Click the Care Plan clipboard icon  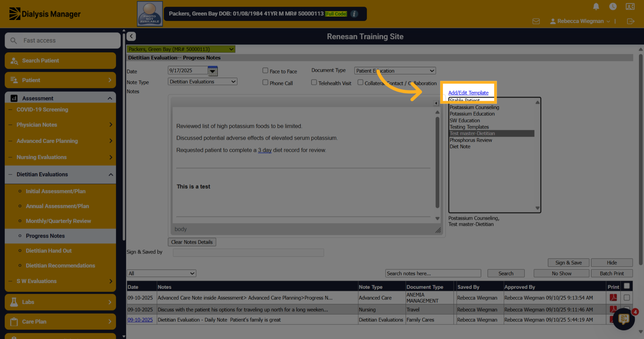click(x=14, y=322)
